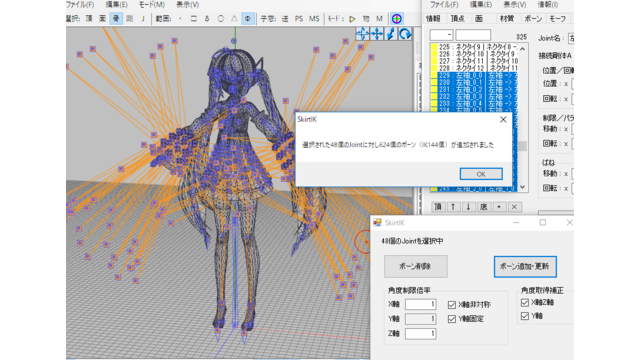Image resolution: width=640 pixels, height=360 pixels.
Task: Click the four-arrow pan view icon
Action: (x=376, y=34)
